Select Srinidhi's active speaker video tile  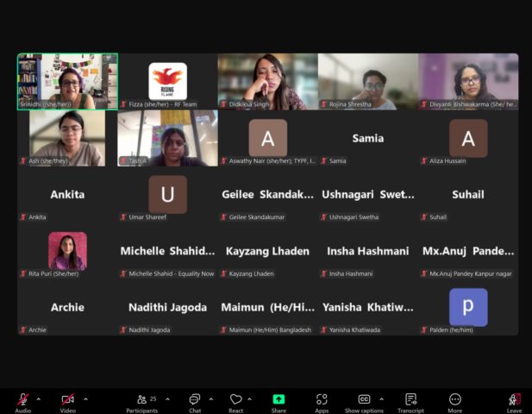click(x=67, y=81)
